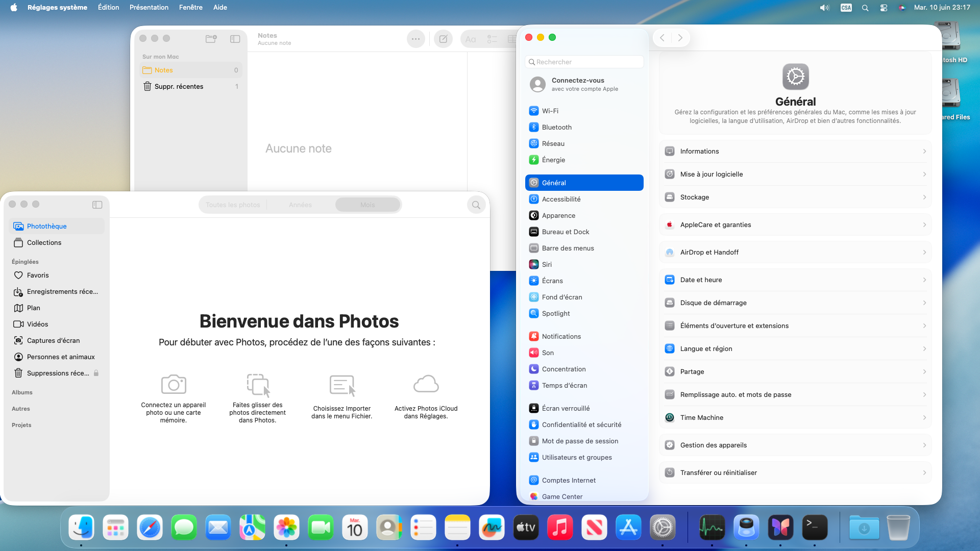Click the Notes more options ellipsis button
This screenshot has width=980, height=551.
(415, 39)
